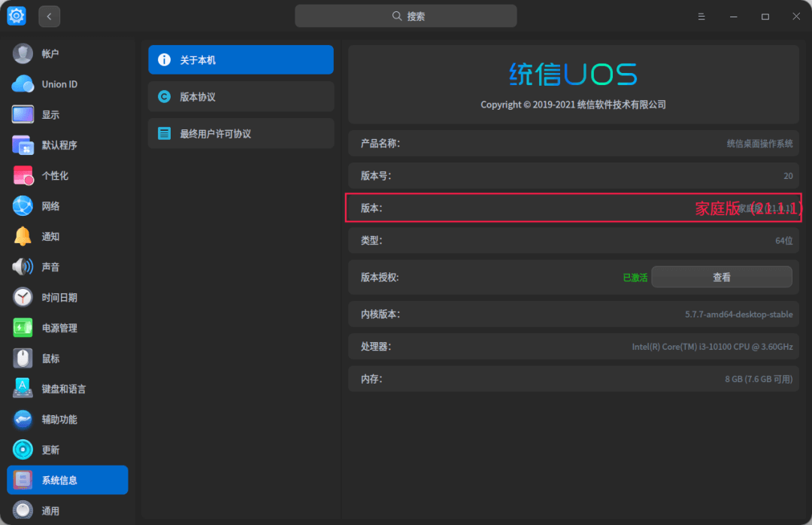Click the memory value 8 GB
The height and width of the screenshot is (525, 812).
(759, 379)
